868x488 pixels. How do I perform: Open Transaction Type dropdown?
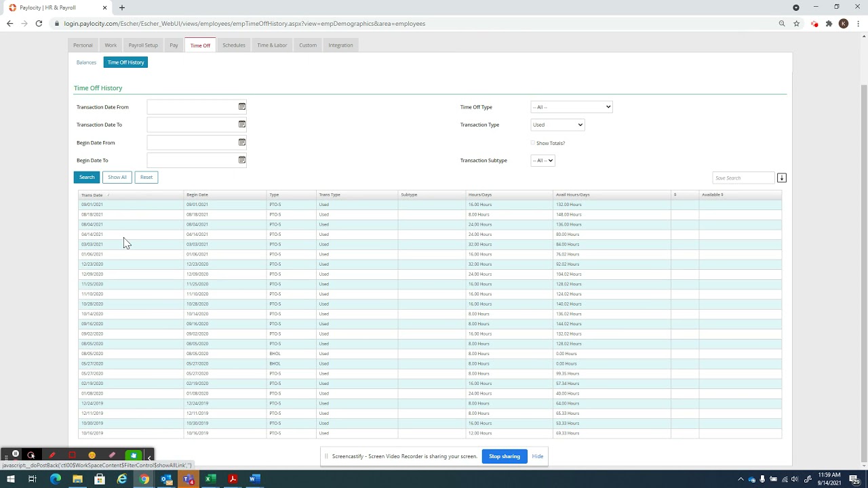[557, 125]
